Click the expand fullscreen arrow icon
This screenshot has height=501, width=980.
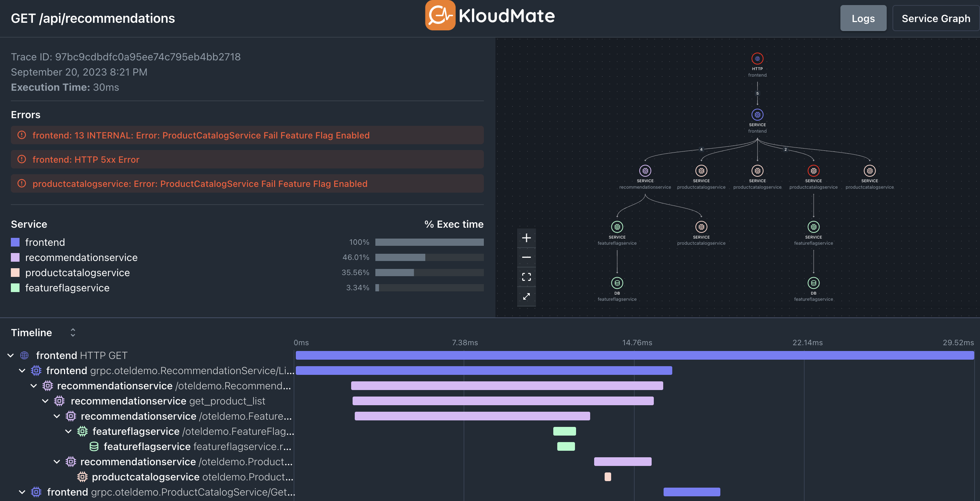pos(526,296)
